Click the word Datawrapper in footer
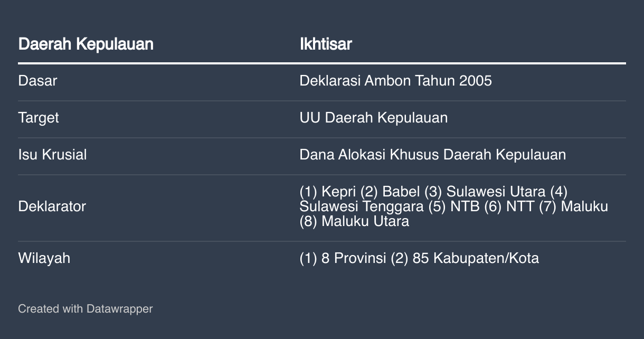Image resolution: width=644 pixels, height=339 pixels. [x=120, y=308]
